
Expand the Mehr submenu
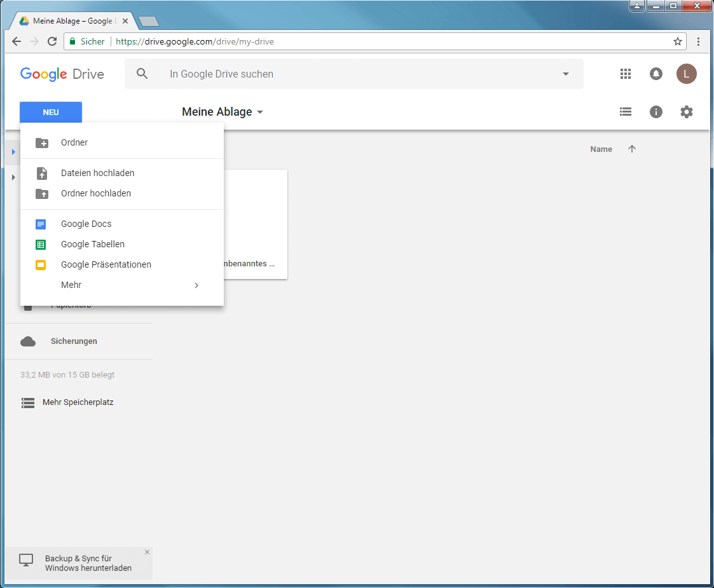pos(122,285)
